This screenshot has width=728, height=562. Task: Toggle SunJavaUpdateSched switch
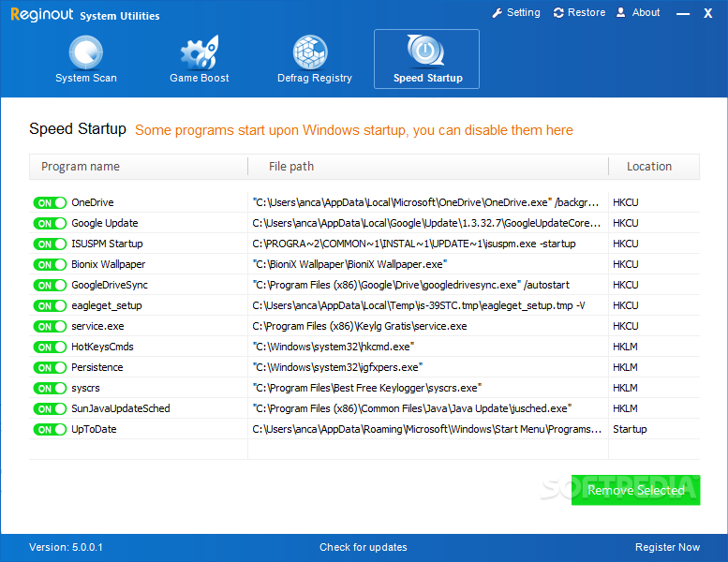point(50,408)
